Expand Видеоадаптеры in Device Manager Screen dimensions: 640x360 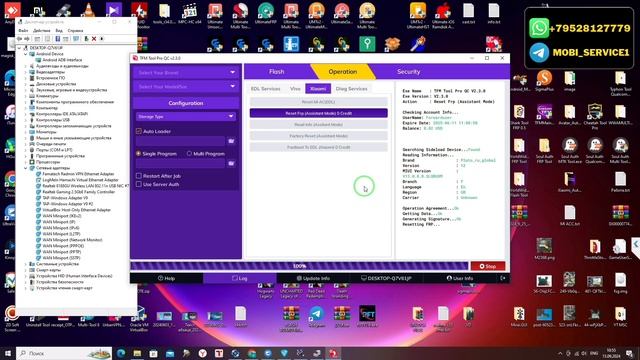click(25, 72)
